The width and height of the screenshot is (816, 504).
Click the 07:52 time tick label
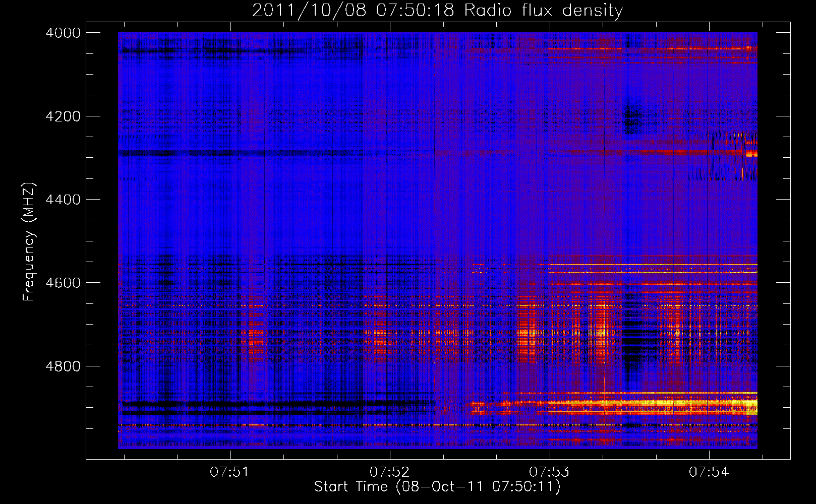(390, 472)
